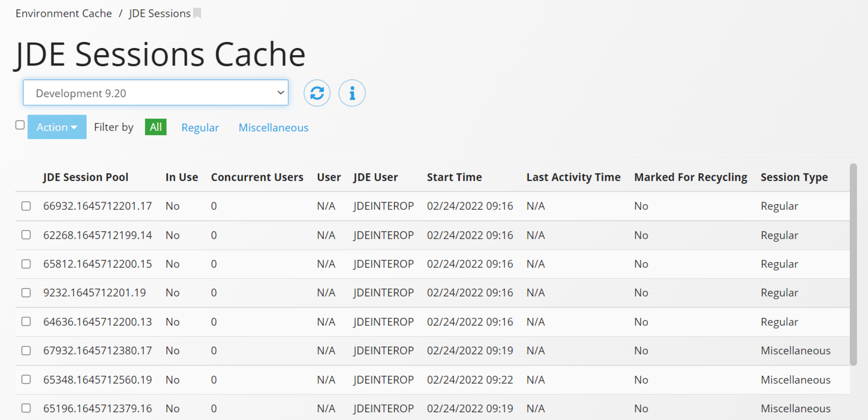Viewport: 868px width, 420px height.
Task: Filter sessions by Regular
Action: 200,127
